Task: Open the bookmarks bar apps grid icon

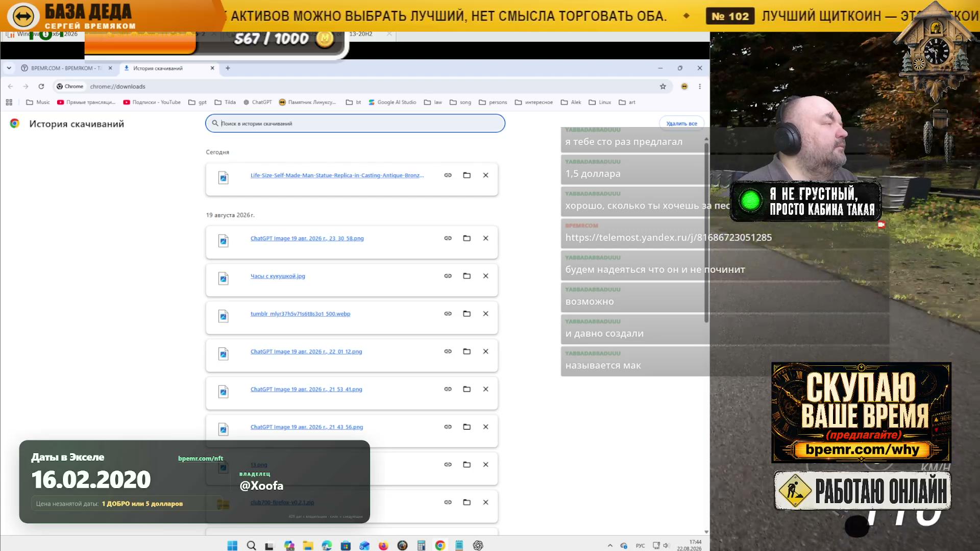Action: tap(9, 102)
